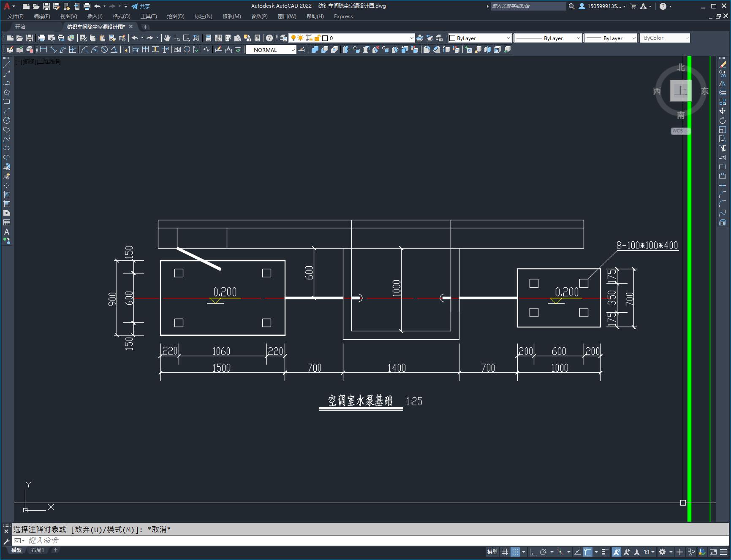Toggle the grid display in status bar
The height and width of the screenshot is (560, 731).
tap(505, 552)
